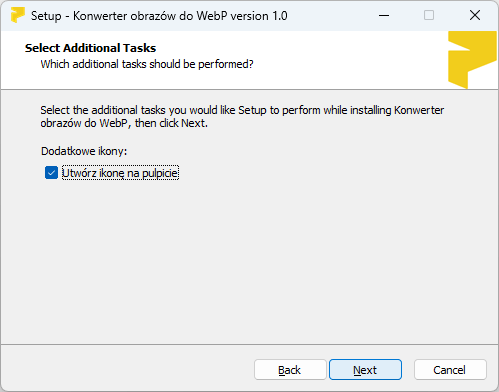Viewport: 499px width, 392px height.
Task: Click the 'Setup - Konwerter obrazów' title text
Action: tap(159, 16)
